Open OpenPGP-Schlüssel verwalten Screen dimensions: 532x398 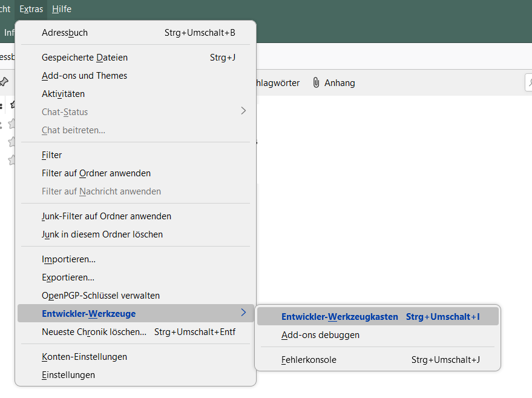[100, 296]
